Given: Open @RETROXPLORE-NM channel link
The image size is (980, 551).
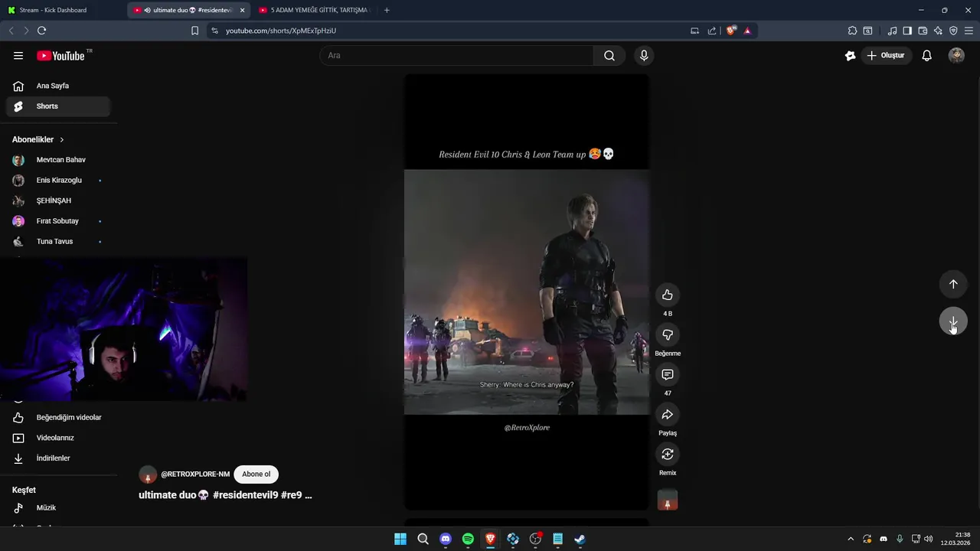Looking at the screenshot, I should pyautogui.click(x=195, y=474).
